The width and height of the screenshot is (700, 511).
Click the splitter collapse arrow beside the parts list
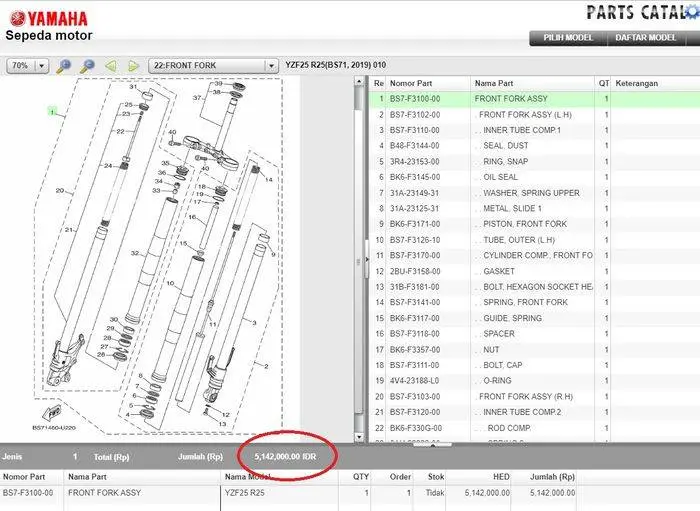(367, 259)
